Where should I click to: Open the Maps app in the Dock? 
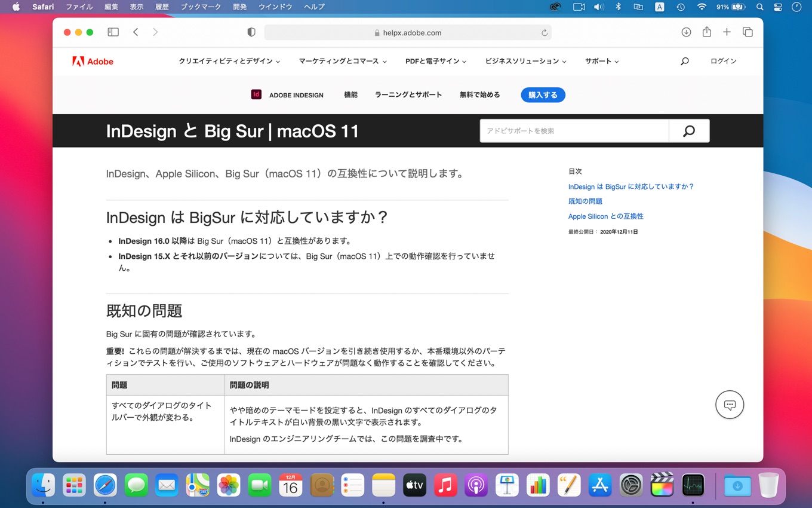[x=198, y=485]
